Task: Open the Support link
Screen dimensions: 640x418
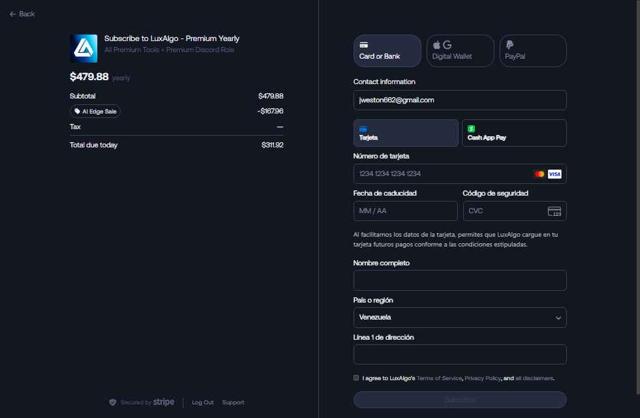Action: pyautogui.click(x=233, y=402)
